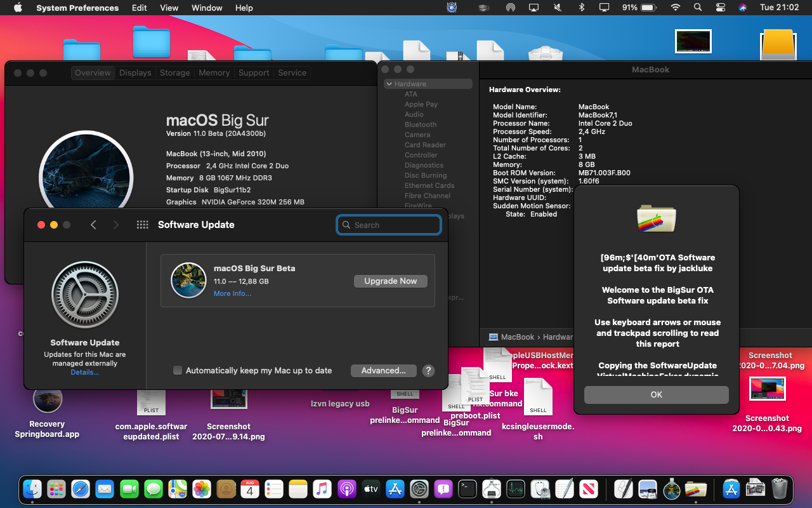Viewport: 812px width, 508px height.
Task: Launch Safari from the dock
Action: click(81, 489)
